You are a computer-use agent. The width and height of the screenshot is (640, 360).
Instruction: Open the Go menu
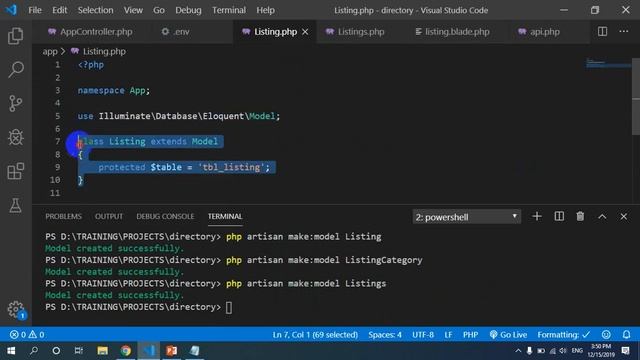click(159, 10)
